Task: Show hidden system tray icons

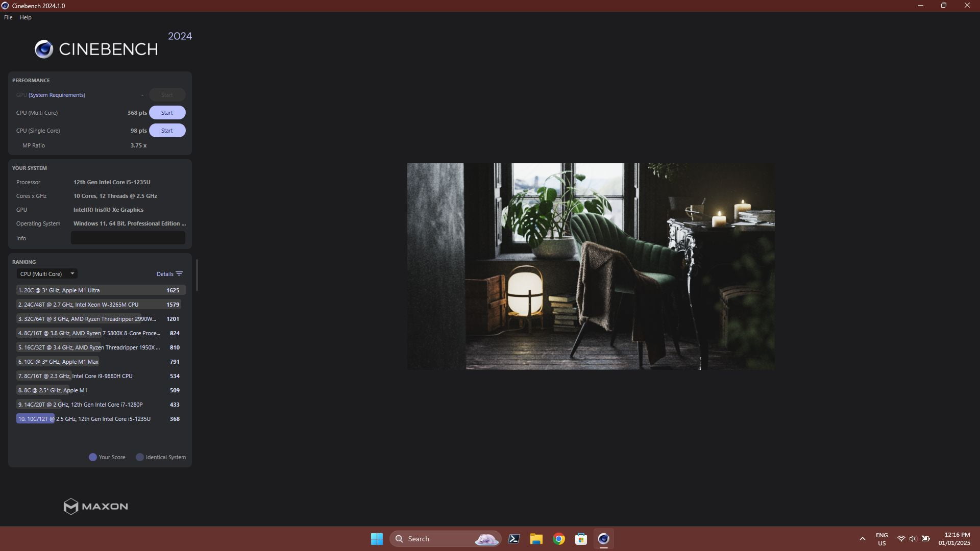Action: (863, 539)
